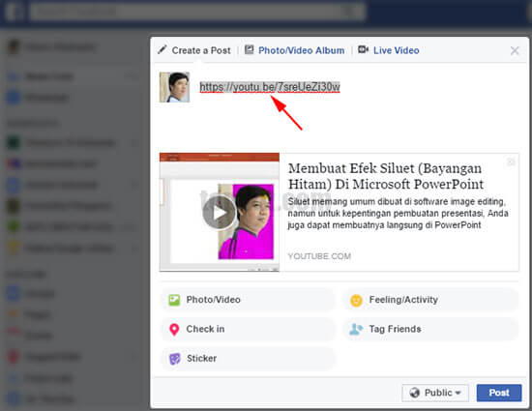Choose the Tag Friends option

(430, 329)
